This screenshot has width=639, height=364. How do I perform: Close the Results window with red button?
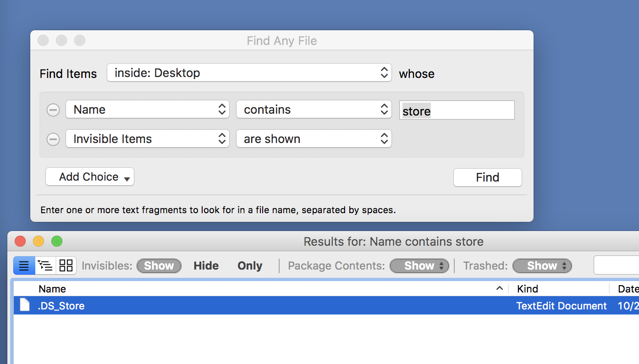point(20,241)
